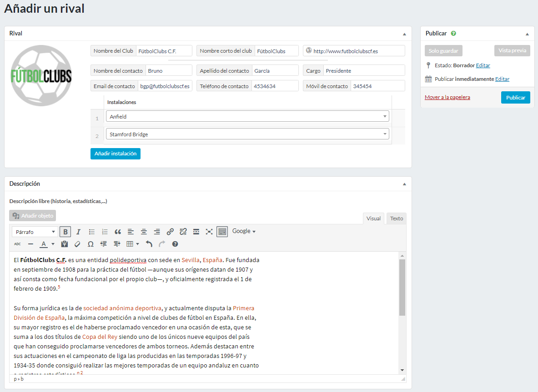
Task: Click the paste as text icon
Action: coord(65,244)
